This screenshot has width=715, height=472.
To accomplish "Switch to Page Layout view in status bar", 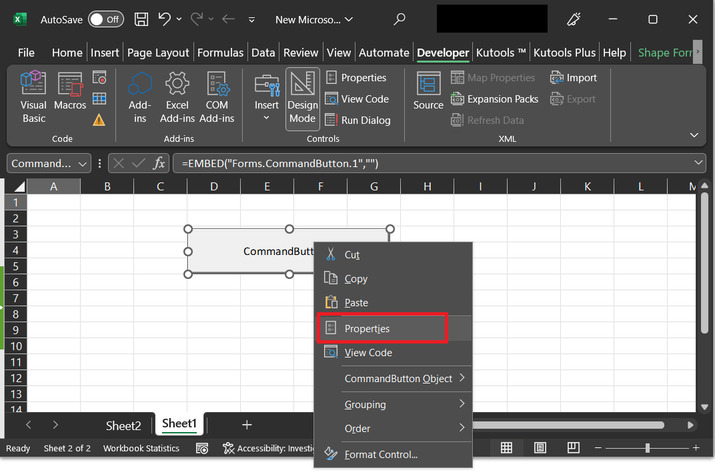I will pyautogui.click(x=540, y=448).
